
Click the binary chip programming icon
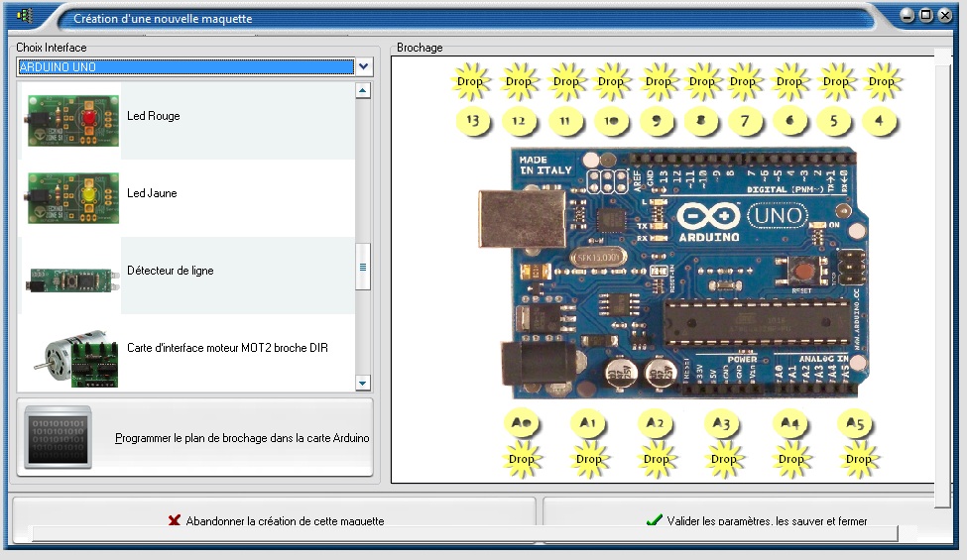tap(58, 437)
